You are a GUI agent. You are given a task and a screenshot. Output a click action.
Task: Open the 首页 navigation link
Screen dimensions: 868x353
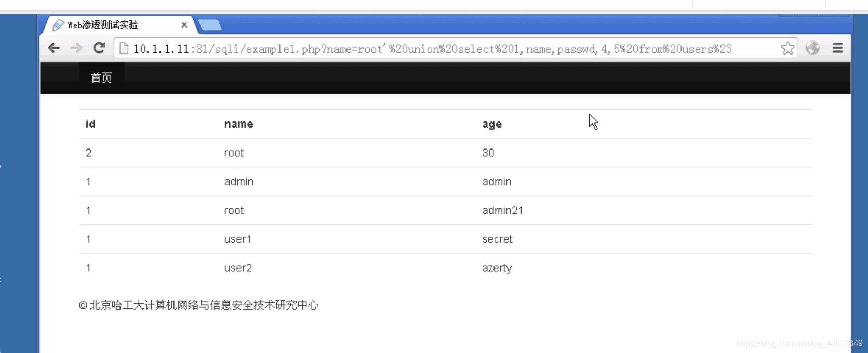pyautogui.click(x=101, y=78)
